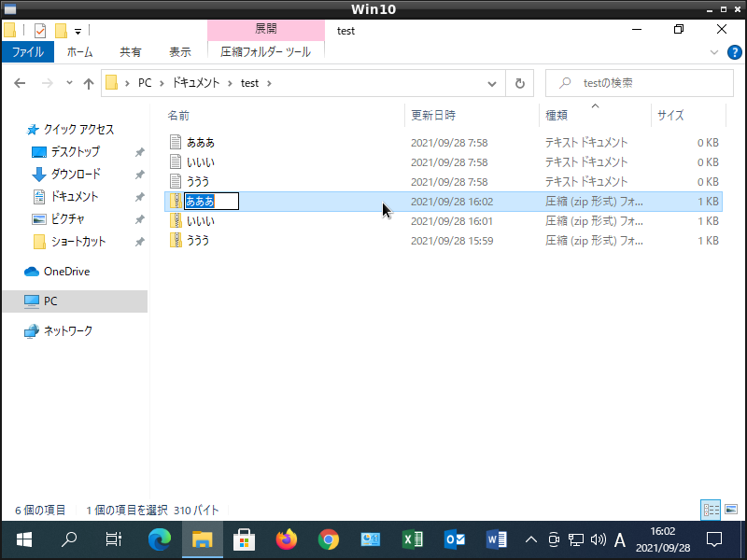This screenshot has height=560, width=747.
Task: Select クイック アクセス in the navigation pane
Action: [78, 130]
